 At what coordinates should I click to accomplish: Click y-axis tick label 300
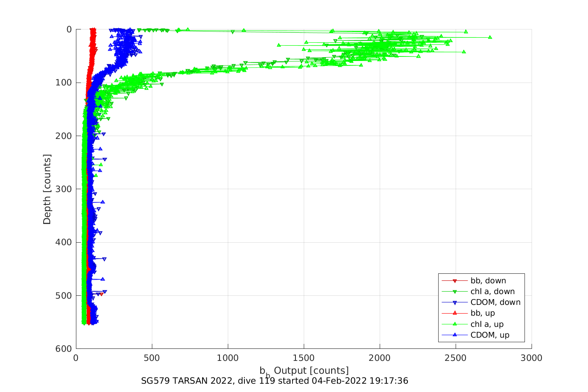tap(63, 189)
